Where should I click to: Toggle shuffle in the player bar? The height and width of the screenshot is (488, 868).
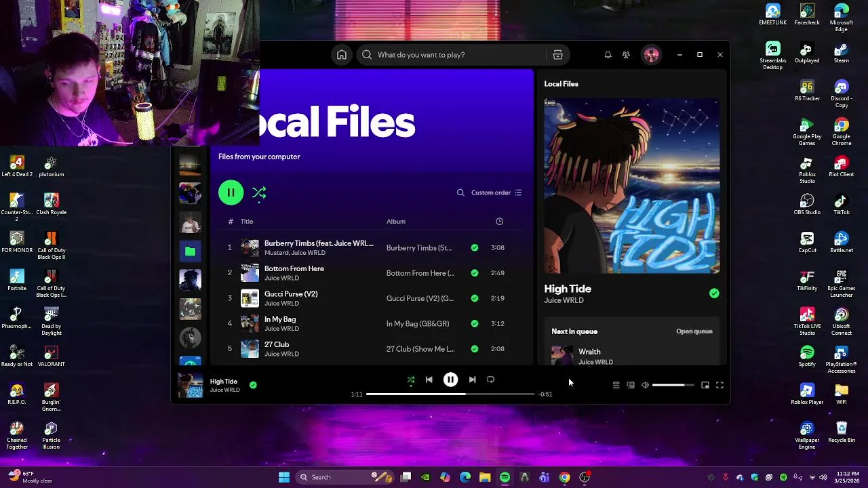pyautogui.click(x=410, y=380)
